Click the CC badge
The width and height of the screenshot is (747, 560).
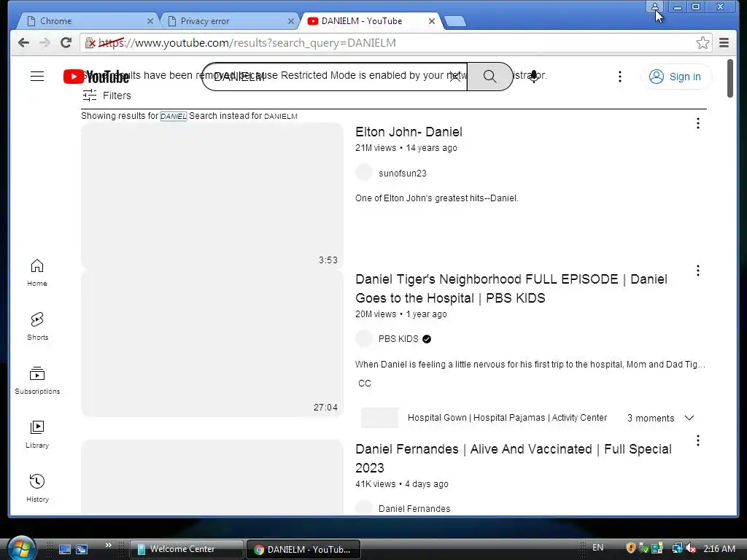[x=365, y=384]
